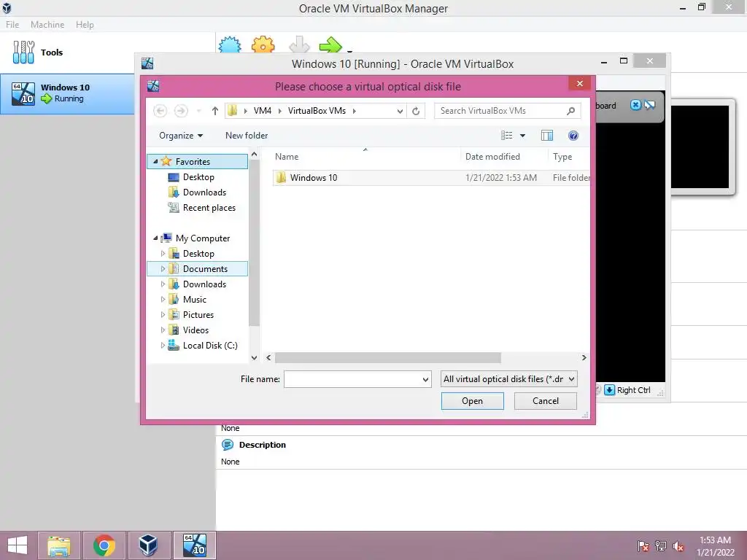
Task: Click the Type column header
Action: pos(562,157)
